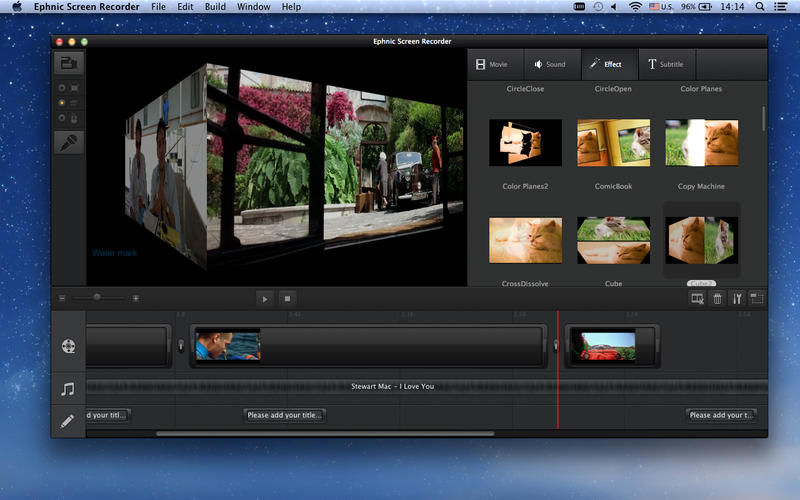The image size is (800, 500).
Task: Switch to the Effect tab
Action: [610, 64]
